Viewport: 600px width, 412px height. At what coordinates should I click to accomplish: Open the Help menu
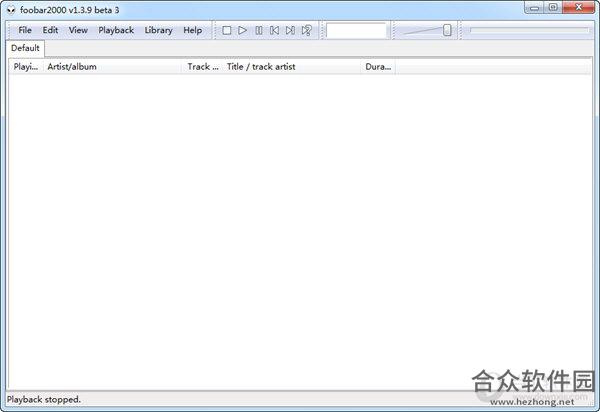(192, 30)
